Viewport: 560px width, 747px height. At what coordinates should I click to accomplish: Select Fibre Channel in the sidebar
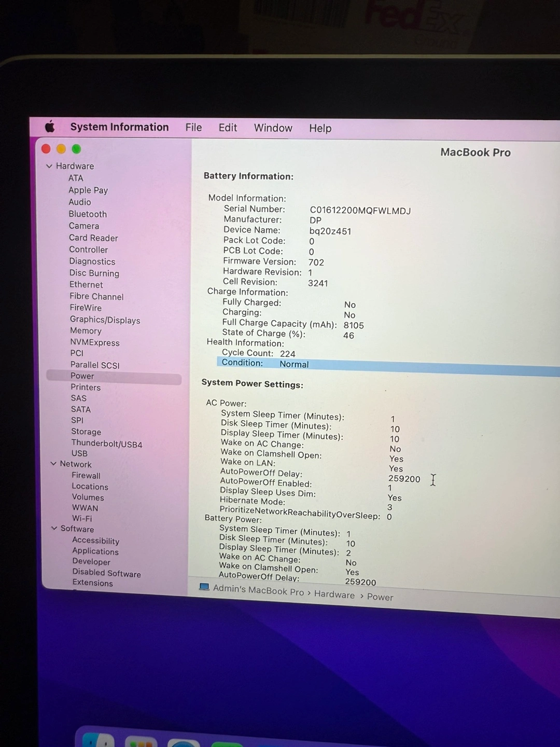[x=96, y=296]
